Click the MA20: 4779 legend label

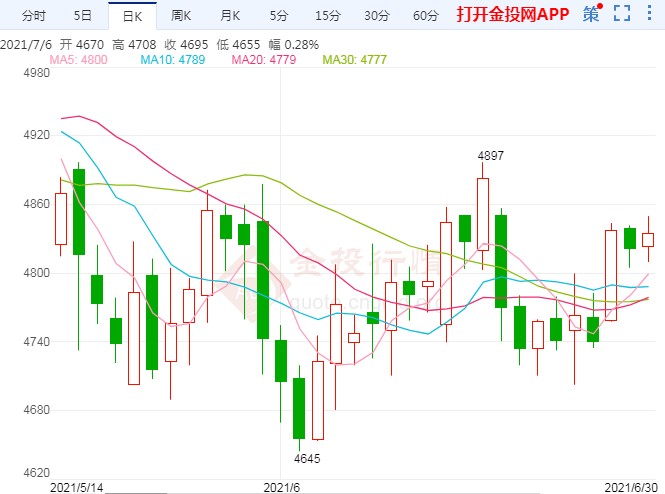click(265, 60)
